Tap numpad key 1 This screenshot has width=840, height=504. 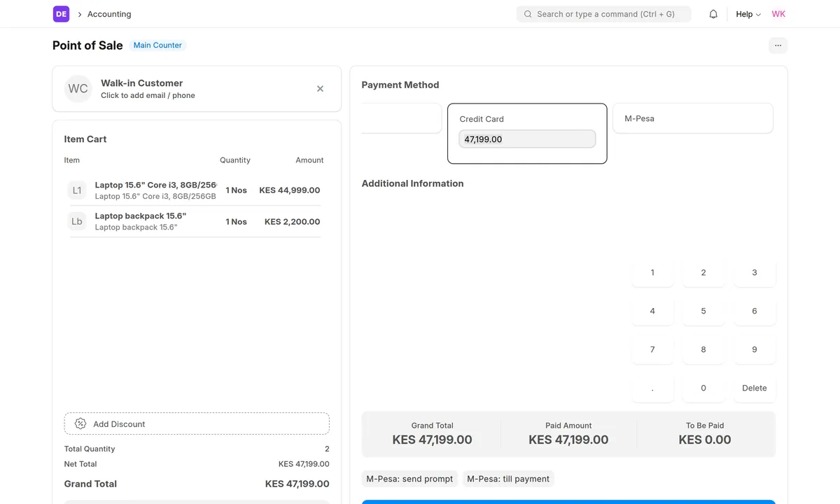[x=652, y=273]
